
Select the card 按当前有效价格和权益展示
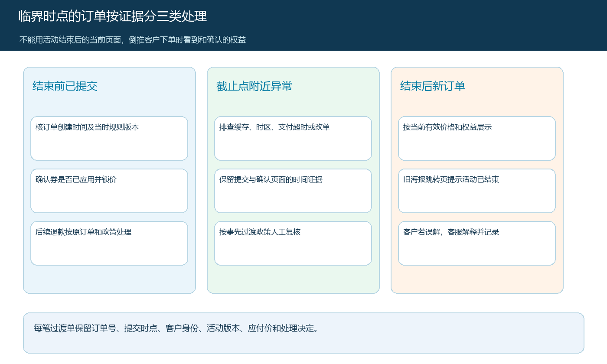[477, 138]
